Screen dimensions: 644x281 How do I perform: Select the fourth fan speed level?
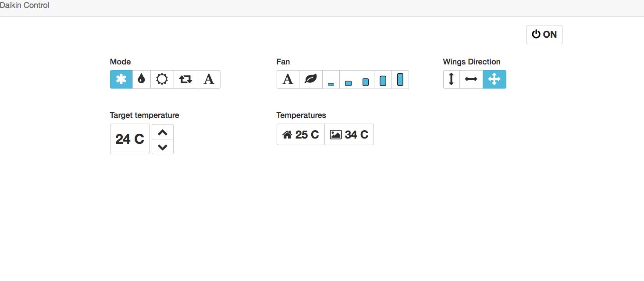pyautogui.click(x=383, y=80)
